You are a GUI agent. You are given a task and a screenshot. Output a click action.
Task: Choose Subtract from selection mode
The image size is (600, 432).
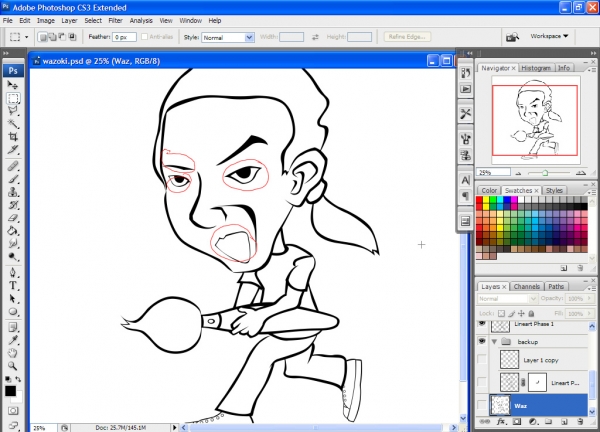62,37
